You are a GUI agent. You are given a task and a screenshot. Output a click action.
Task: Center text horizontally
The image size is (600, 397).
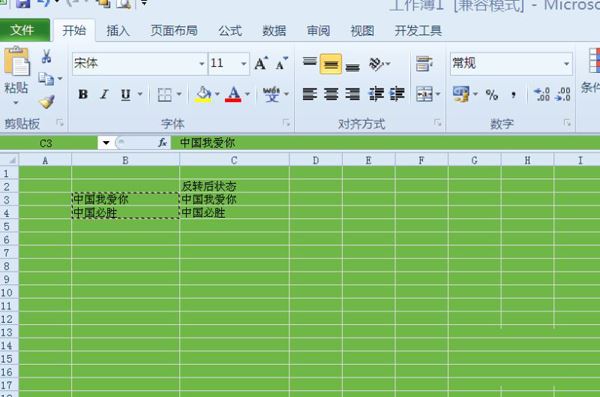[331, 94]
